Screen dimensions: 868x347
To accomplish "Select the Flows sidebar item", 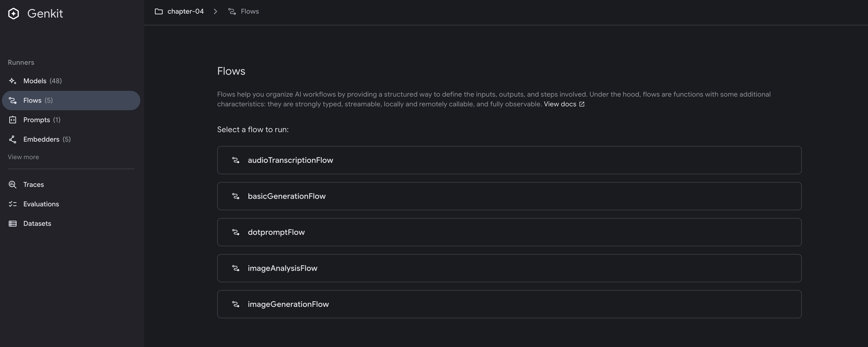I will (x=71, y=100).
